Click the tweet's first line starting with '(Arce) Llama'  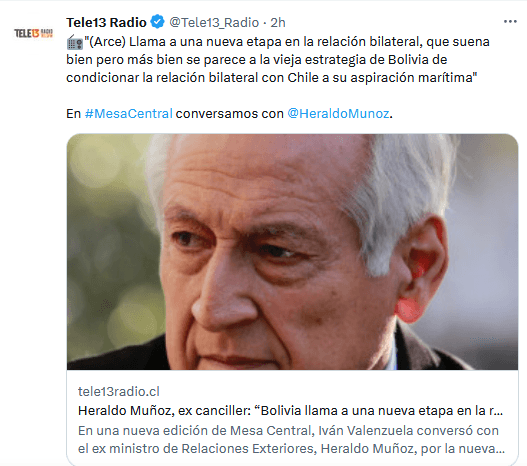coord(287,42)
